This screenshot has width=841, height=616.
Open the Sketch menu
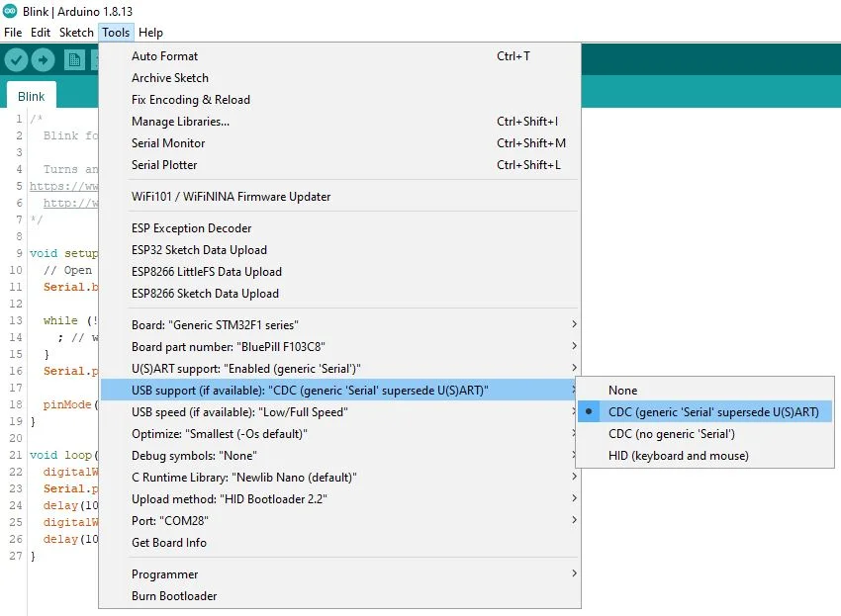click(76, 33)
